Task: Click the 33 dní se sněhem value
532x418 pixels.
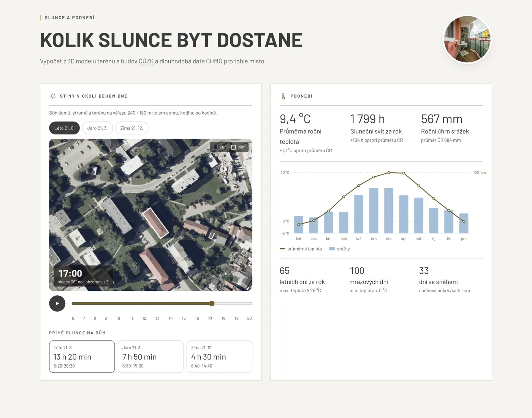Action: 424,271
